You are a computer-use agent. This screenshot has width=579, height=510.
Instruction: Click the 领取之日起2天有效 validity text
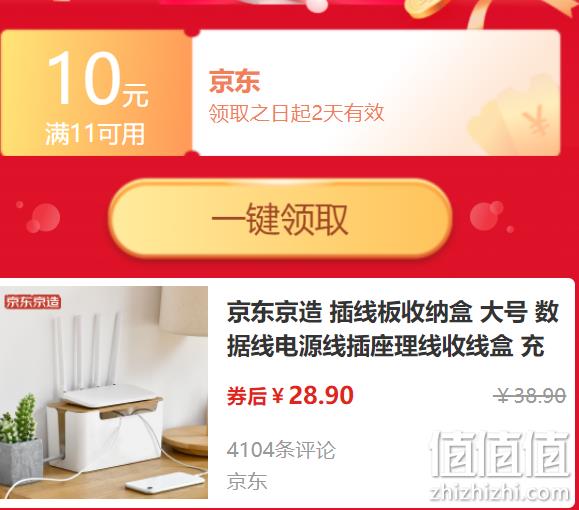296,113
